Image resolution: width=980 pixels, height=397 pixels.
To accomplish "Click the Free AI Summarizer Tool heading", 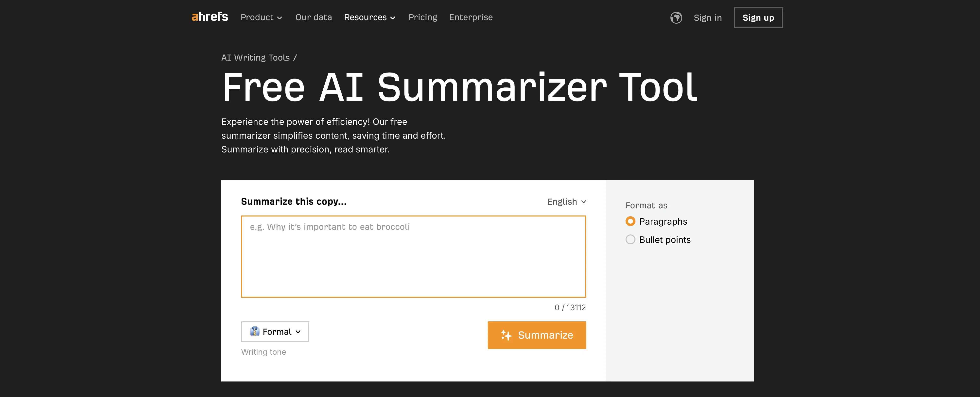I will [x=460, y=87].
